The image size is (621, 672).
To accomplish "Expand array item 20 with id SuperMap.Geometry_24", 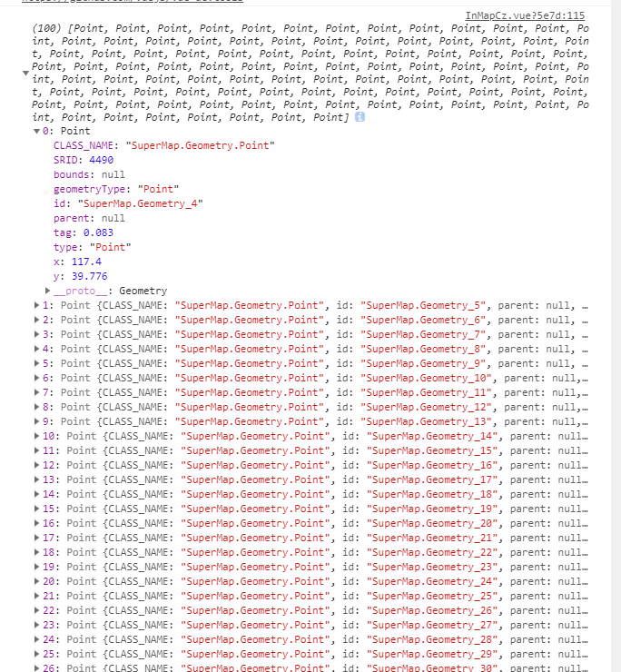I will (x=37, y=581).
